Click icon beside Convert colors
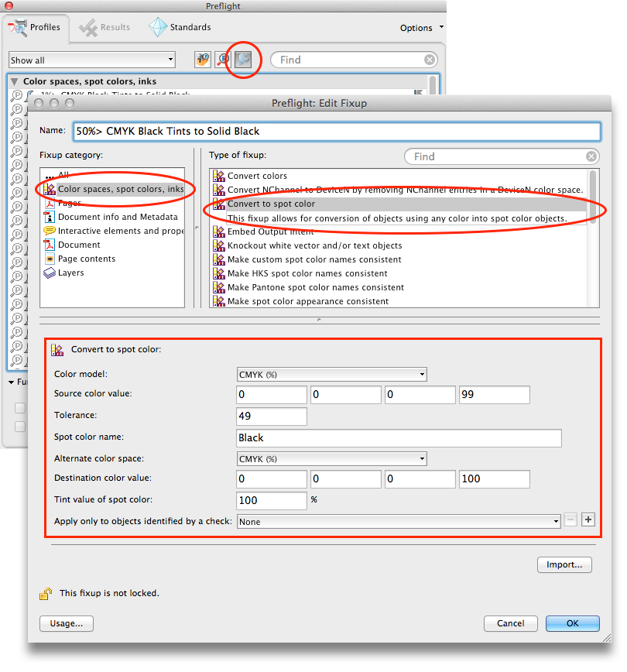 coord(219,176)
